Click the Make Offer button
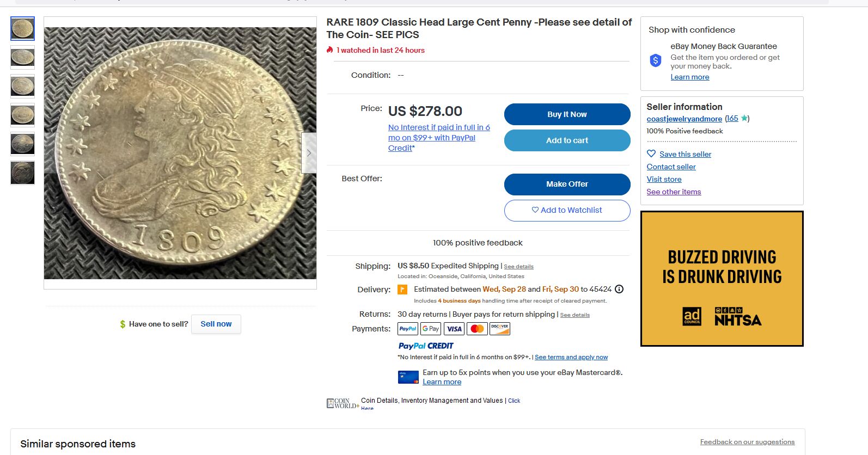The height and width of the screenshot is (455, 868). tap(567, 184)
